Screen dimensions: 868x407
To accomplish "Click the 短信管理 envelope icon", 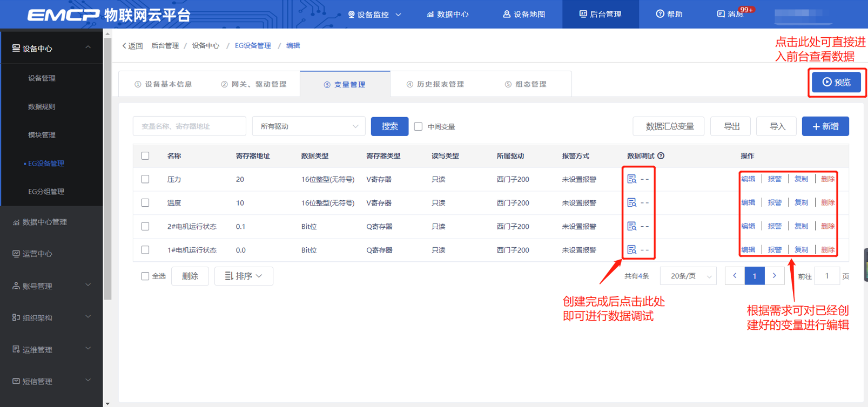I will point(16,382).
